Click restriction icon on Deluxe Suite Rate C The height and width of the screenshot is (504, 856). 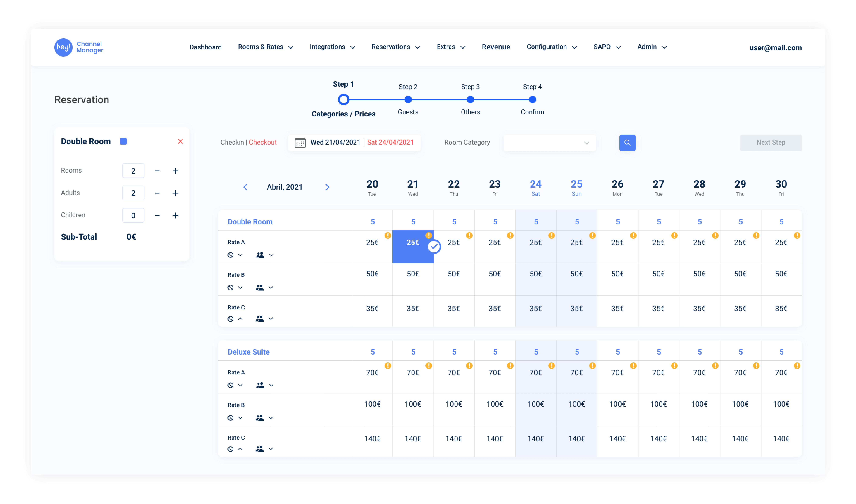230,449
